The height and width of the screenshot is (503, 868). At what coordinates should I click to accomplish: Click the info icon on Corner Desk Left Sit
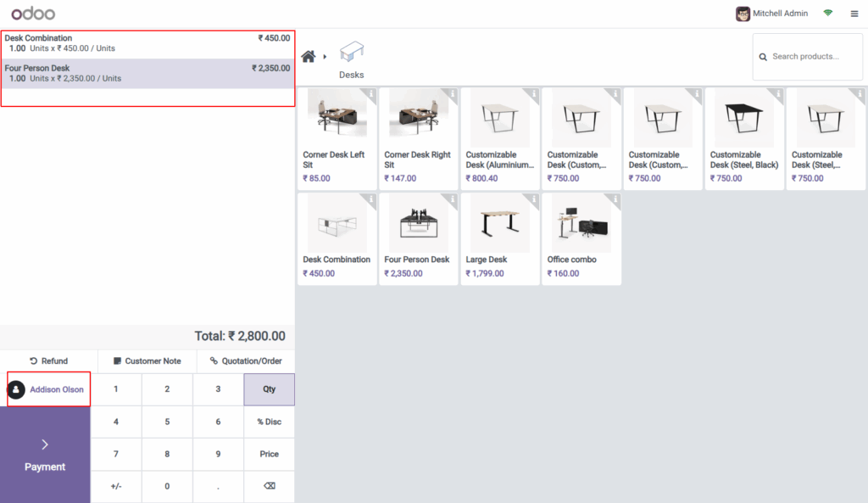[x=370, y=93]
